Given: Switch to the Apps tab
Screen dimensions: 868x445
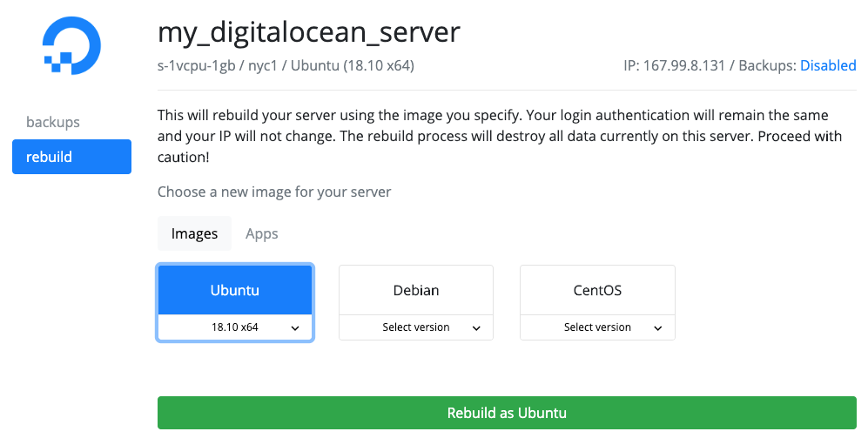Looking at the screenshot, I should [262, 233].
